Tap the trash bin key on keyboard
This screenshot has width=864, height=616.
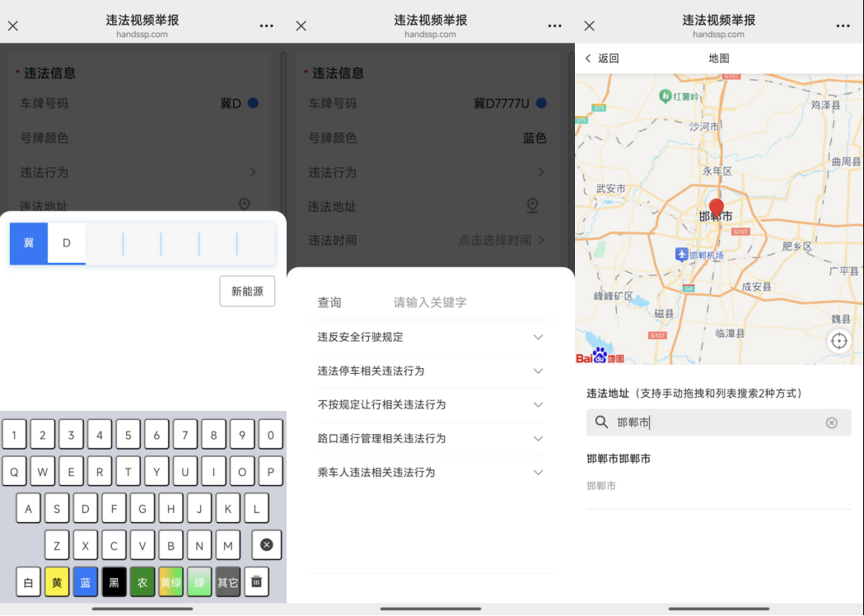[x=256, y=582]
